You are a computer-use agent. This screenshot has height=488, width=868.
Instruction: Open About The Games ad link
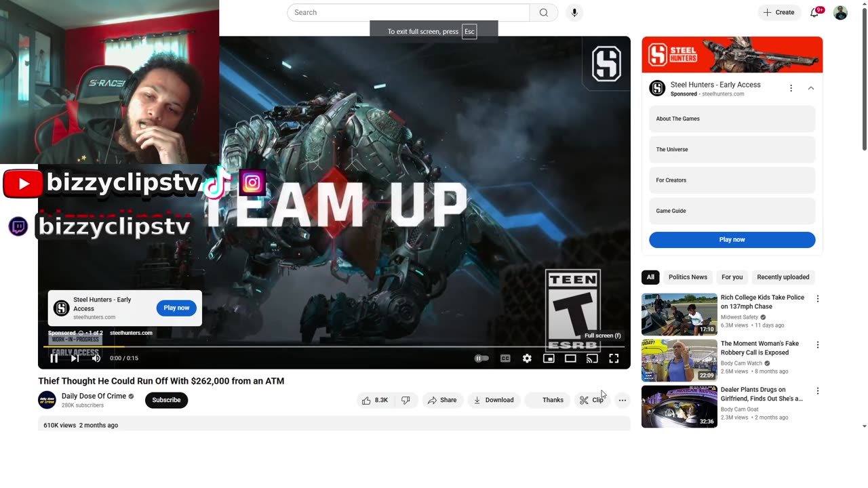click(732, 119)
